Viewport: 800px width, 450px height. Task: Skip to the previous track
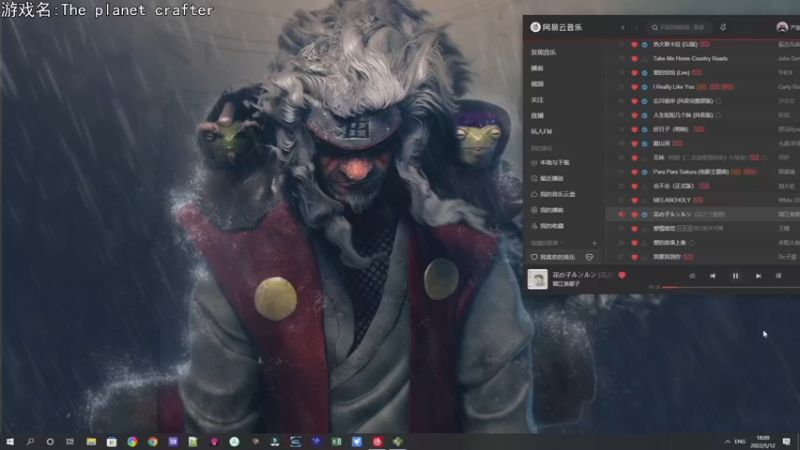713,276
